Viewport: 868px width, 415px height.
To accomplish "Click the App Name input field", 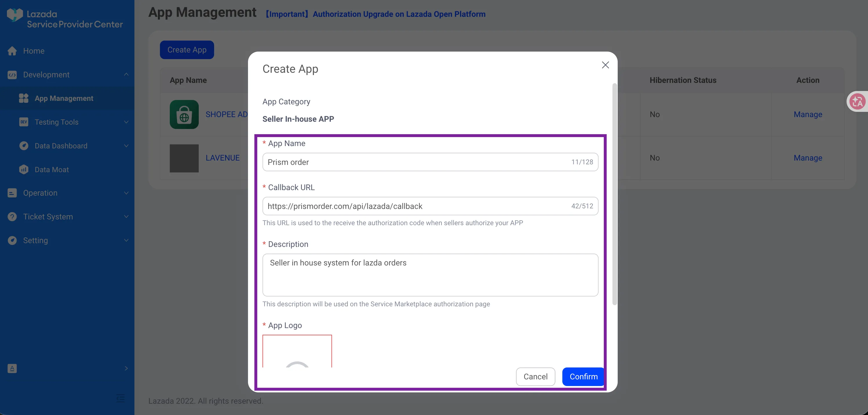I will pos(430,162).
